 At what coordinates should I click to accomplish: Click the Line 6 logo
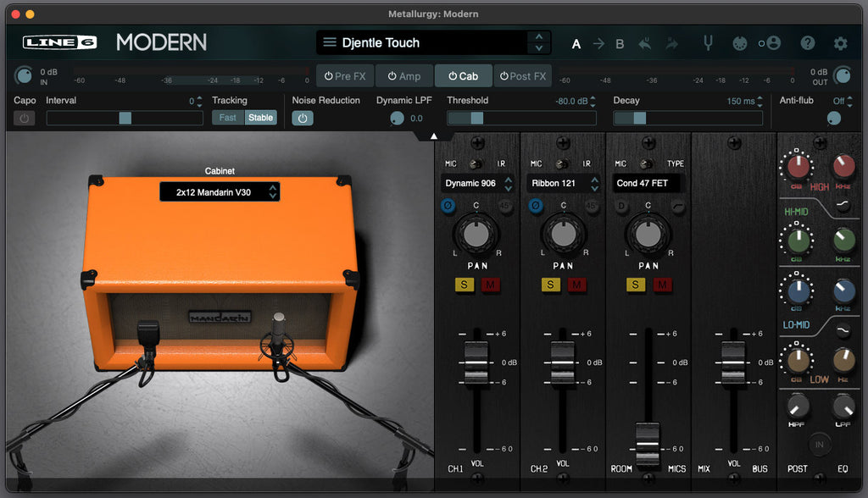(x=60, y=42)
